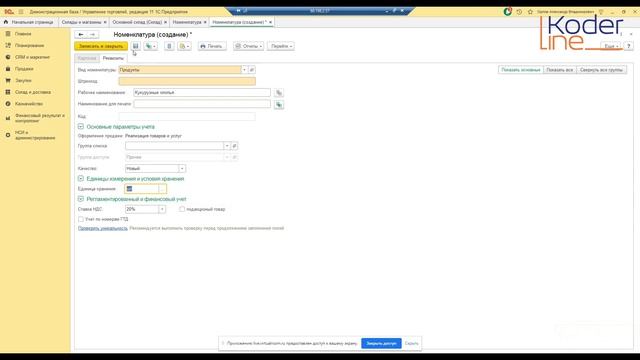This screenshot has height=360, width=640.
Task: Click the green notifications circle icon
Action: pos(507,12)
